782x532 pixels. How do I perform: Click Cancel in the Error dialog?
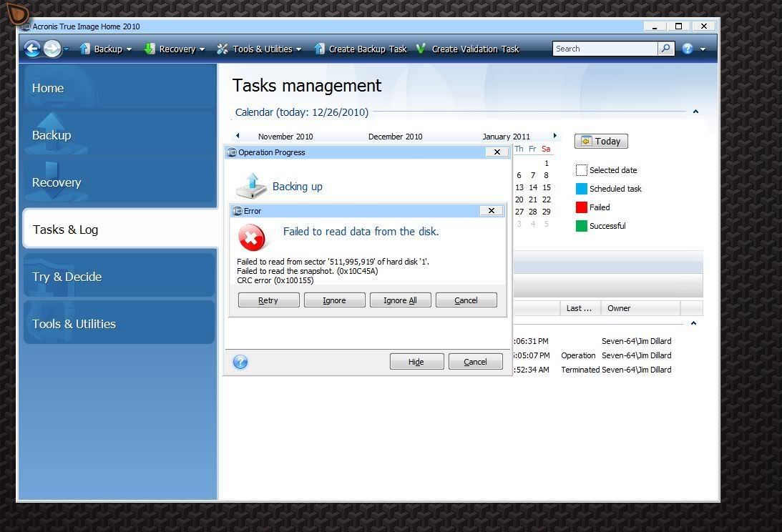point(466,300)
